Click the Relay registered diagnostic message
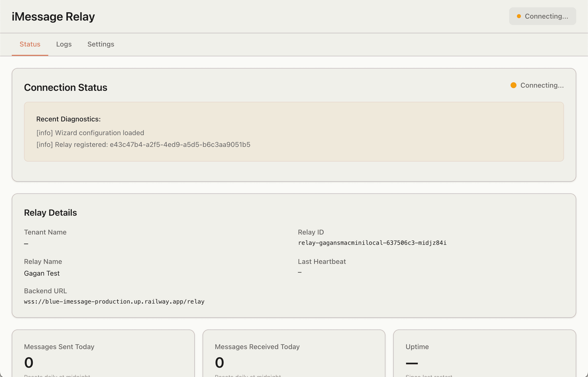This screenshot has width=588, height=377. [x=143, y=144]
